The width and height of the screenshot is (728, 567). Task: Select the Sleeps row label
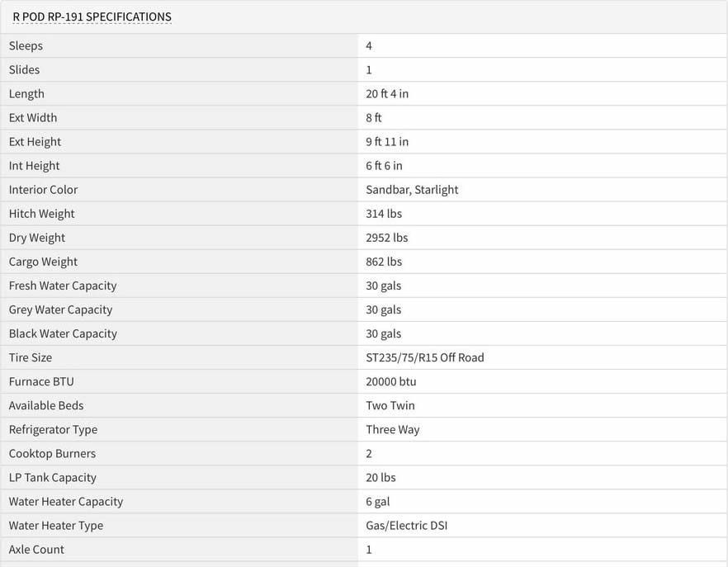coord(26,45)
